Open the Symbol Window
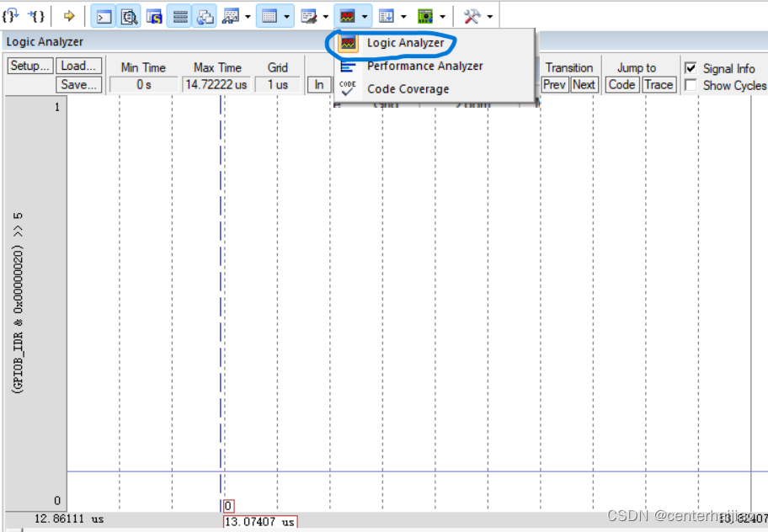768x532 pixels. pyautogui.click(x=155, y=15)
